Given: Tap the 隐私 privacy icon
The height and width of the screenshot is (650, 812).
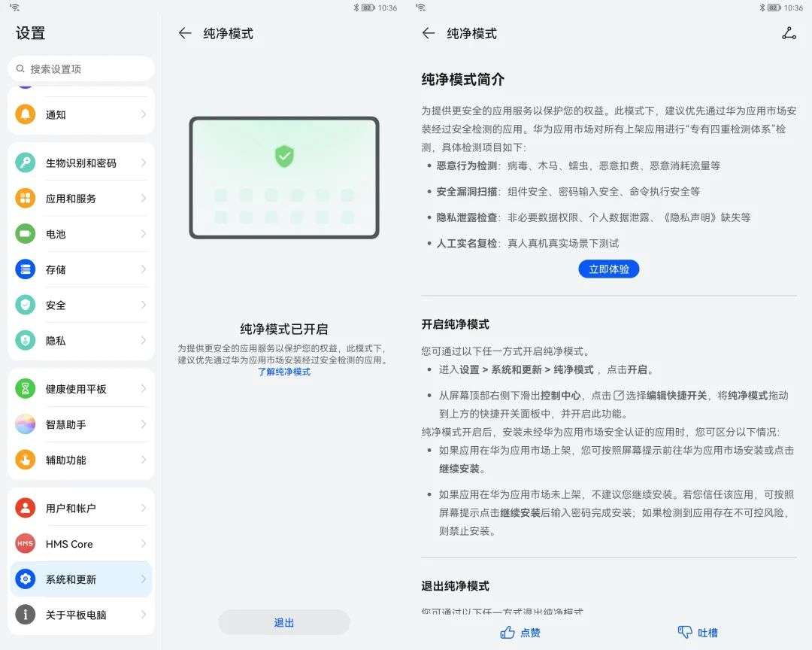Looking at the screenshot, I should (26, 341).
